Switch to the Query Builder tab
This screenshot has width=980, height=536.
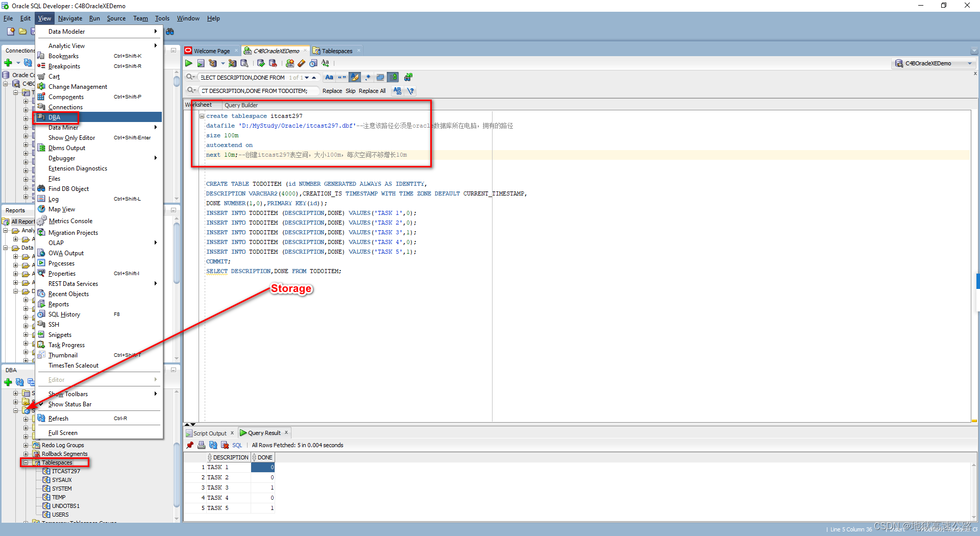point(241,105)
